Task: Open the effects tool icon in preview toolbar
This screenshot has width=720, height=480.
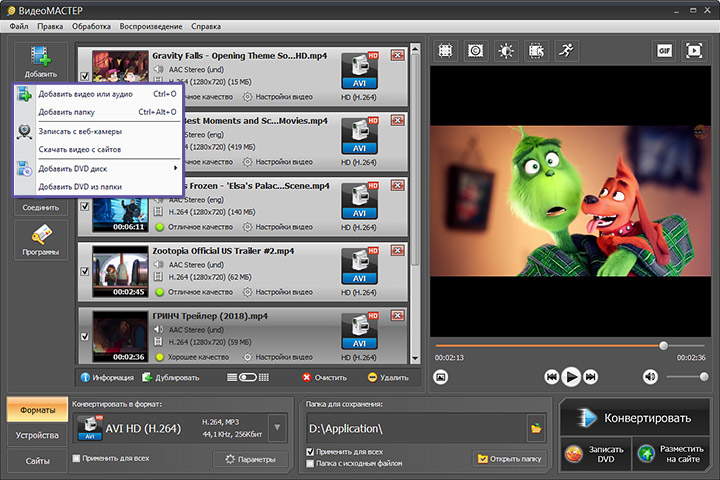Action: tap(475, 51)
